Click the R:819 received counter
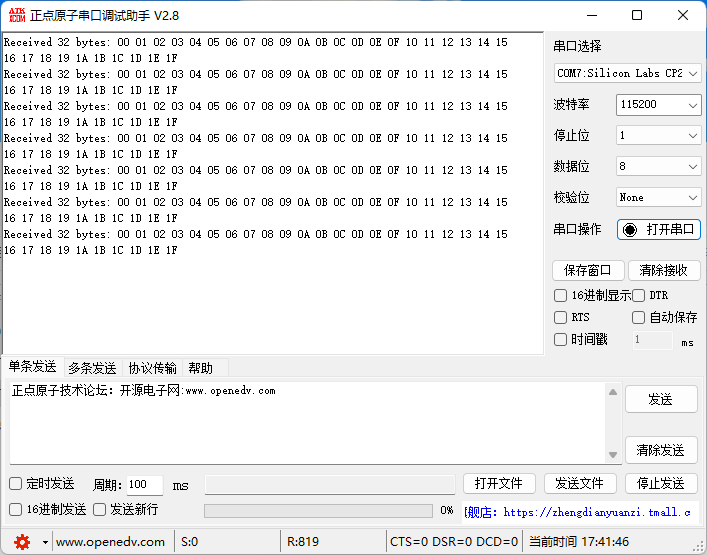The height and width of the screenshot is (555, 707). (x=303, y=542)
